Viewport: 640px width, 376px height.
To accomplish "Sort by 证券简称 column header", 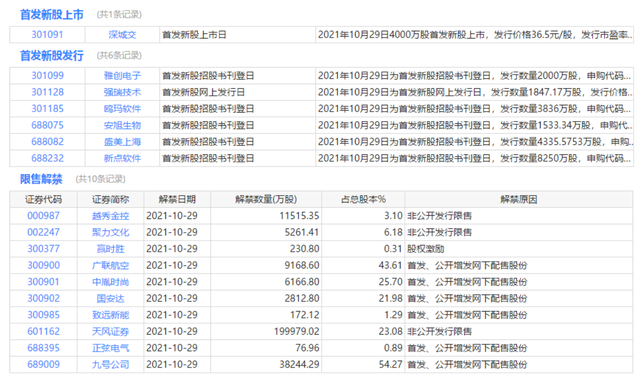I will coord(110,199).
